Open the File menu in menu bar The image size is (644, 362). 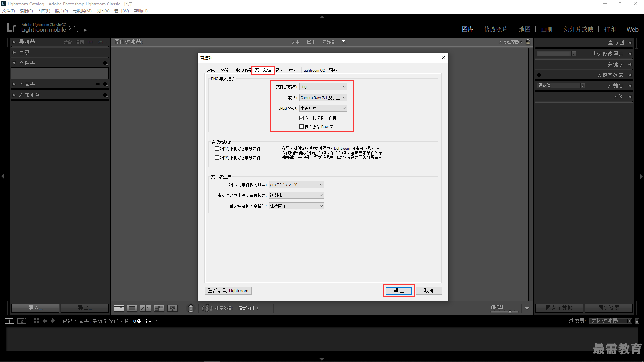9,11
